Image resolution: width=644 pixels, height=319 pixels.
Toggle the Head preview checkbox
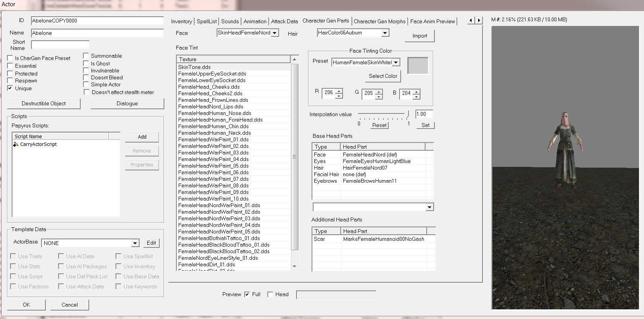(270, 294)
